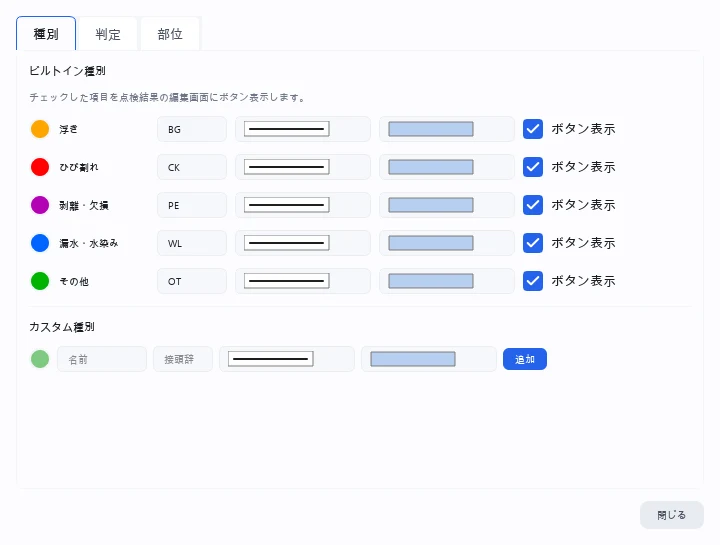
Task: Click the ビルトイン種別 heading
Action: pyautogui.click(x=68, y=71)
